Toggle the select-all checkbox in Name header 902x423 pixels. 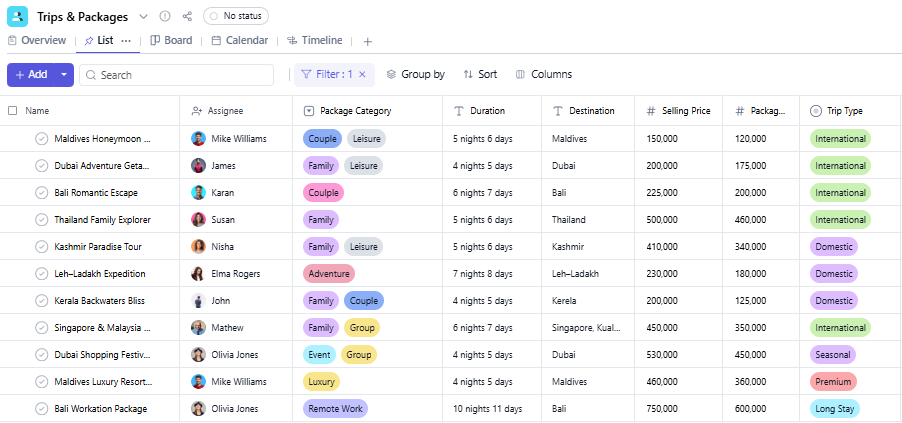click(12, 111)
